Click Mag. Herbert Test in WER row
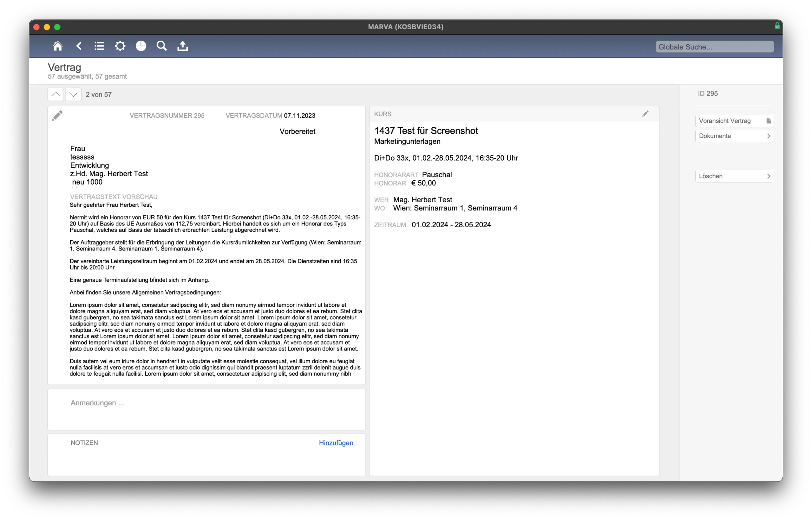Image resolution: width=812 pixels, height=520 pixels. pyautogui.click(x=422, y=200)
